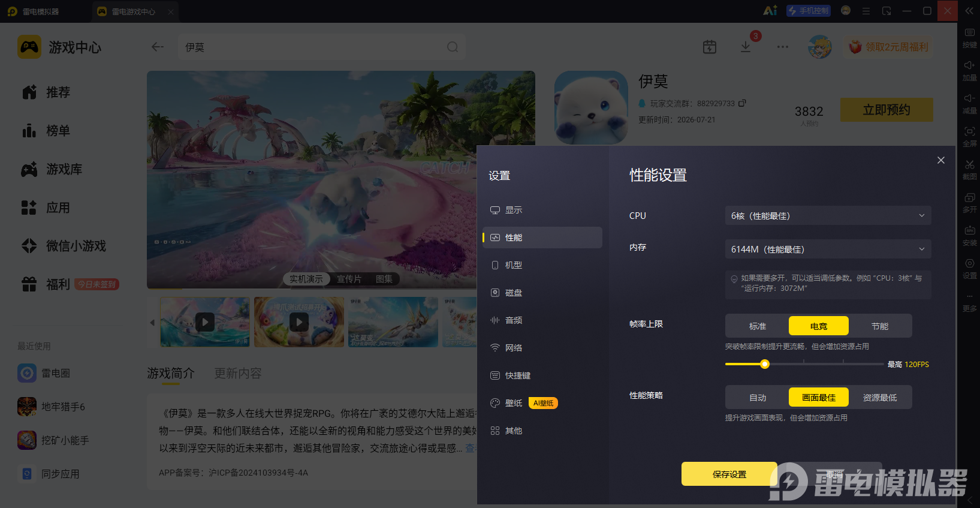Open 微信小游戏 in Game Center sidebar
This screenshot has height=508, width=980.
[x=64, y=246]
